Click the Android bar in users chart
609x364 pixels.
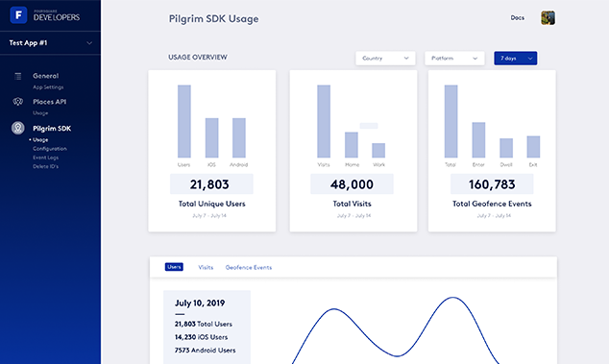239,137
